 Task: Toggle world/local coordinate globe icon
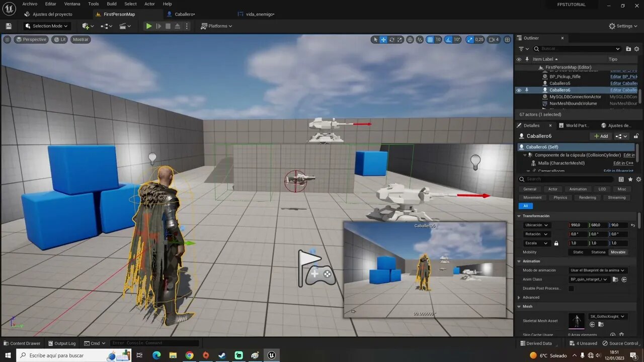point(410,40)
